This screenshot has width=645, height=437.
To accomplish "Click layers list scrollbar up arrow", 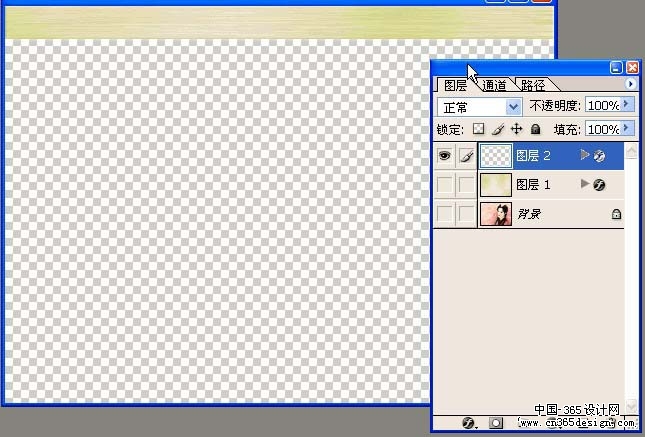I will pyautogui.click(x=631, y=151).
